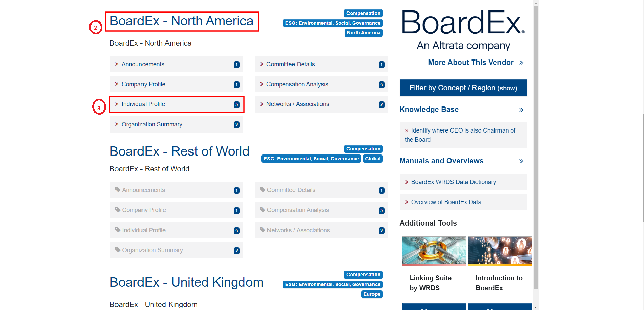The image size is (644, 310).
Task: Click the count badge on Rest of World Individual Profile
Action: coord(237,231)
